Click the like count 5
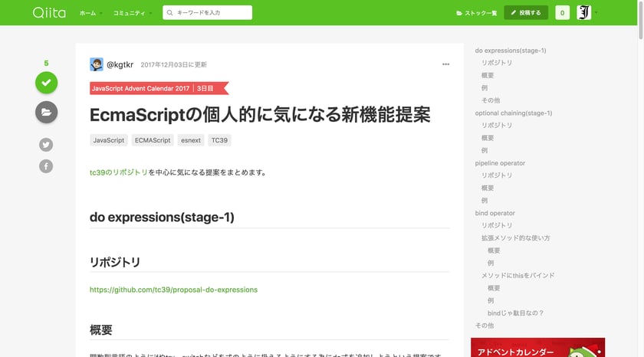 [46, 63]
